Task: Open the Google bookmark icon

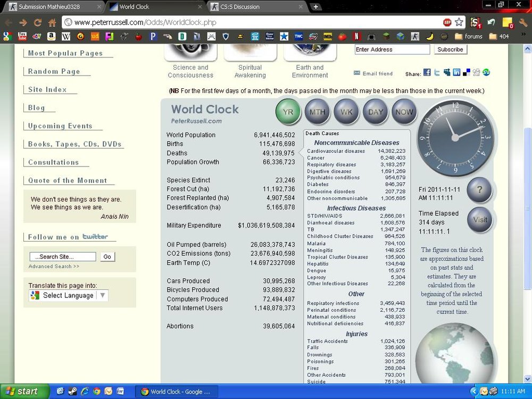Action: point(7,36)
